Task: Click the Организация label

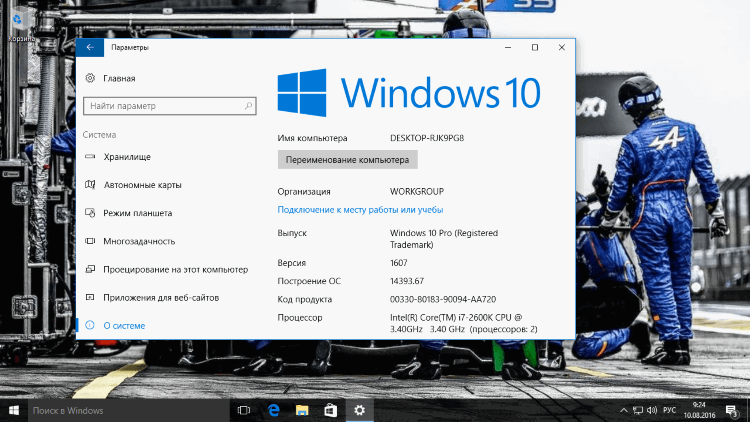Action: click(x=304, y=191)
